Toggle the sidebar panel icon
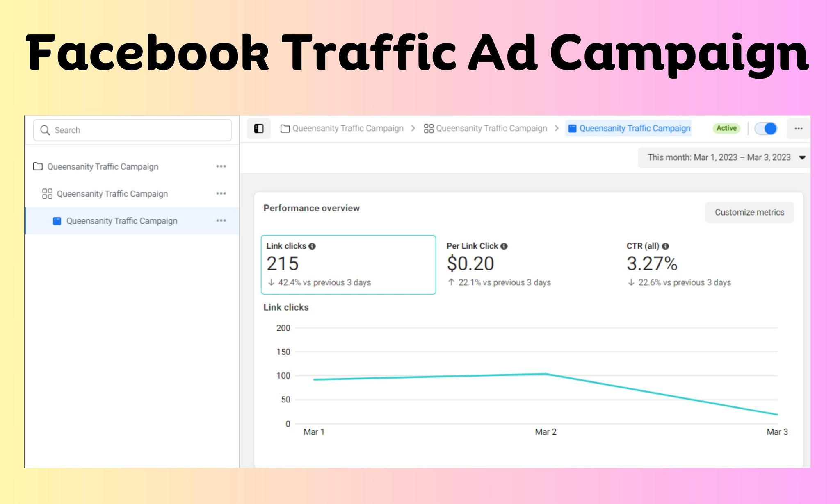The image size is (840, 504). (259, 129)
